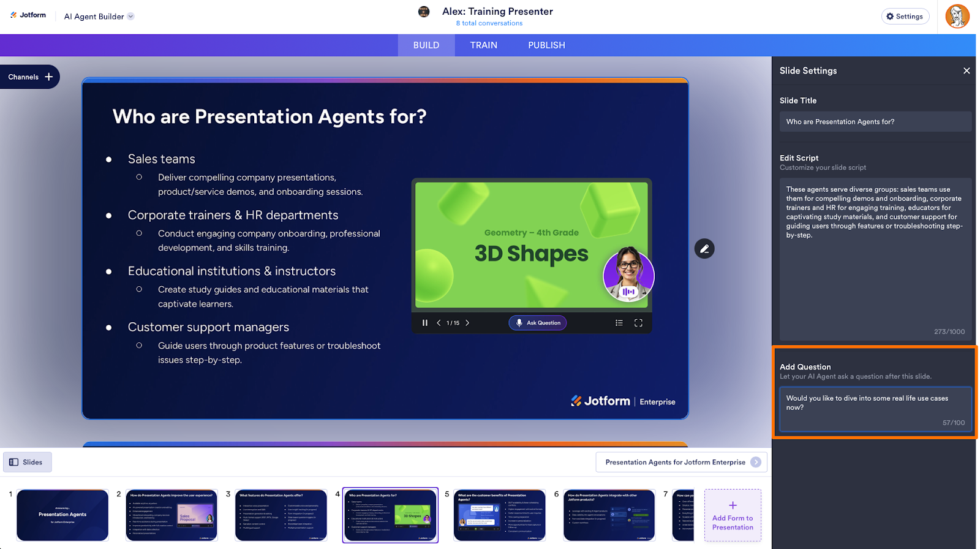Click the 1/15 slide counter

(x=453, y=323)
